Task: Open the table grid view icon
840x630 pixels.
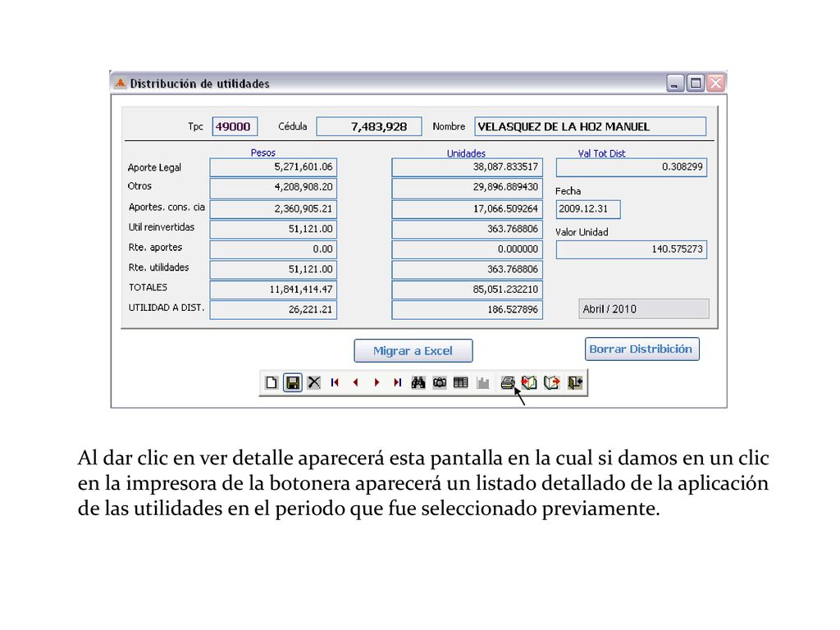Action: (x=461, y=382)
